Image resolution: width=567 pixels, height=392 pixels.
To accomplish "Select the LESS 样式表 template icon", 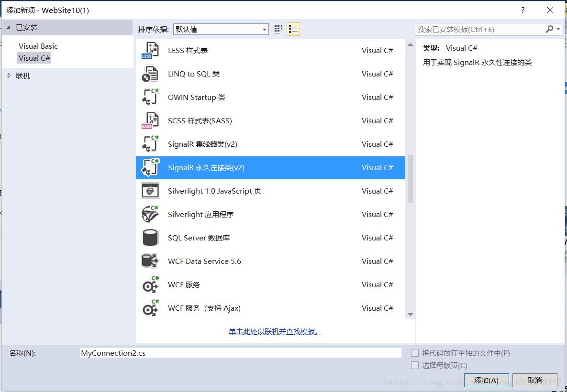I will [150, 51].
